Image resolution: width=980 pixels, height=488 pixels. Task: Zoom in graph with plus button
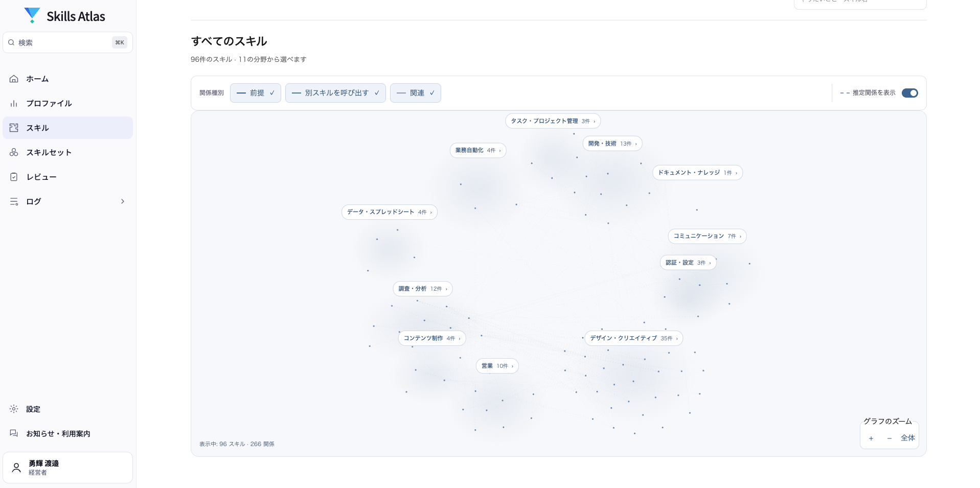tap(871, 438)
